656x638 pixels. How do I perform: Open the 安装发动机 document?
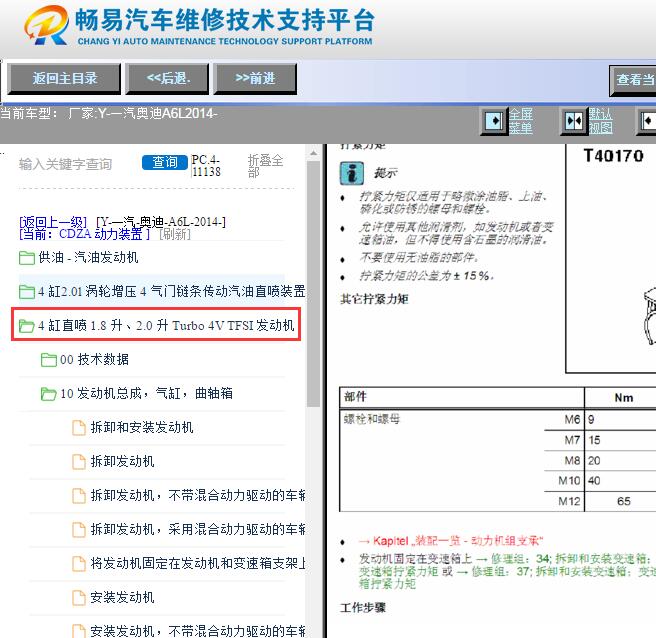click(123, 597)
